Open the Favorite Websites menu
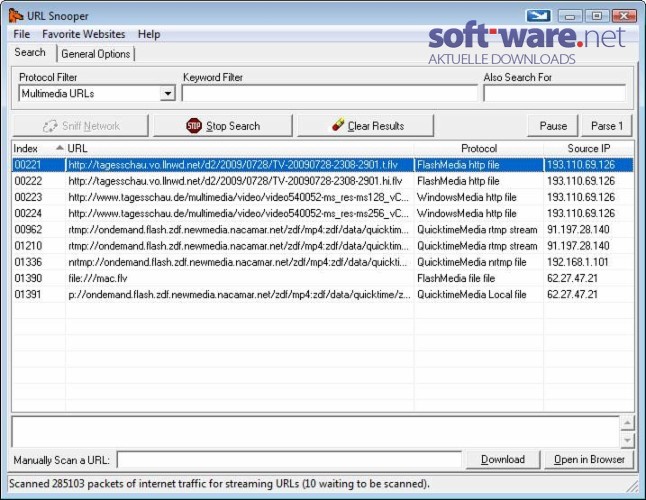The width and height of the screenshot is (646, 500). pos(84,34)
